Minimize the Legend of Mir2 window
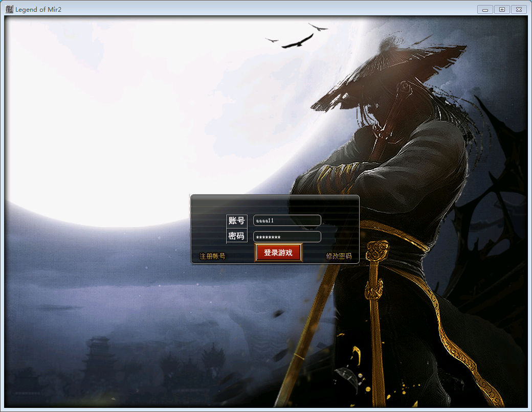 (485, 9)
